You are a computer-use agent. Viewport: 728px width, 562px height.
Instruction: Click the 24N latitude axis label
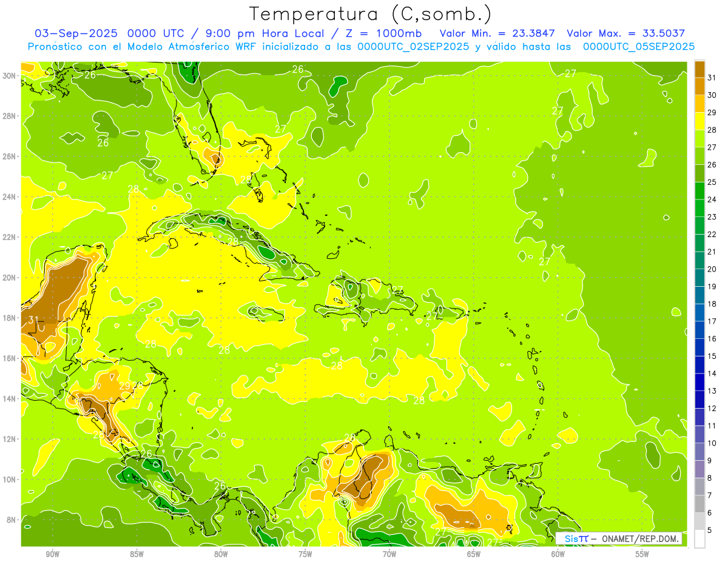click(9, 197)
